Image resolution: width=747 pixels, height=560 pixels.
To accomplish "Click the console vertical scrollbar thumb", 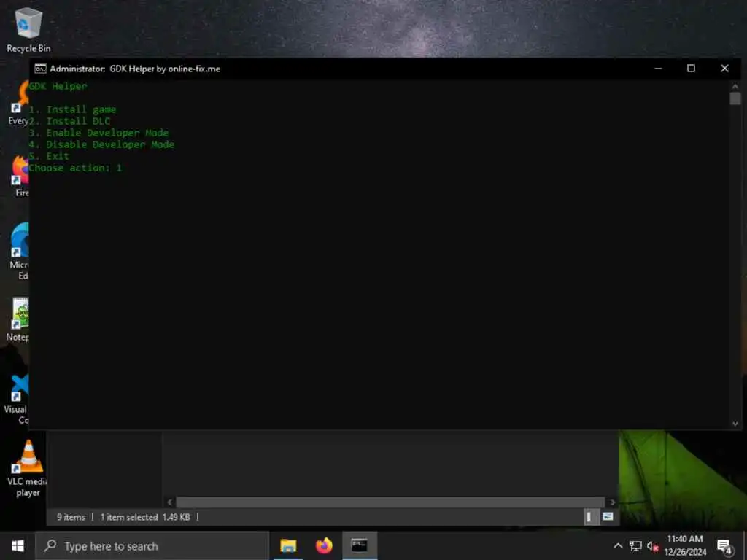I will [x=735, y=98].
